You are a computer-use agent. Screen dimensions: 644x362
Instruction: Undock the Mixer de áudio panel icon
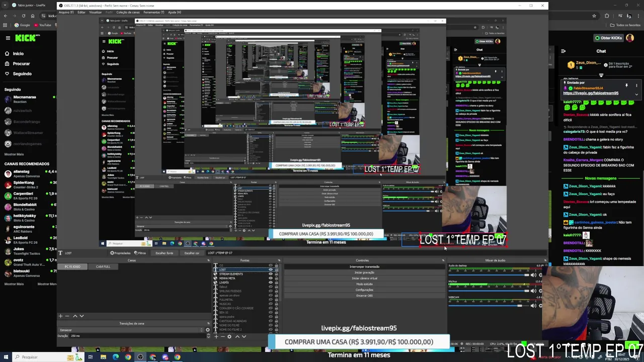[545, 260]
